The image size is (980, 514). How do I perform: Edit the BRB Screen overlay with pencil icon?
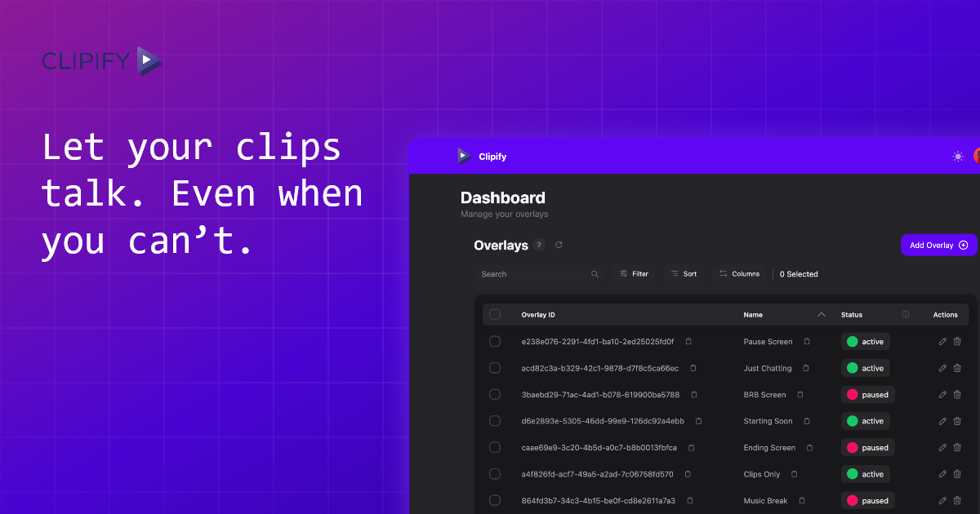pyautogui.click(x=942, y=394)
